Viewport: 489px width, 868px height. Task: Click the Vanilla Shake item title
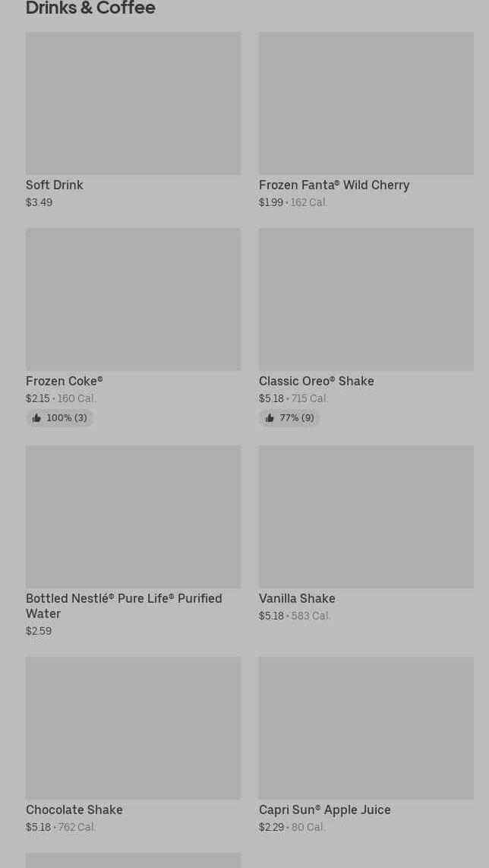point(297,598)
